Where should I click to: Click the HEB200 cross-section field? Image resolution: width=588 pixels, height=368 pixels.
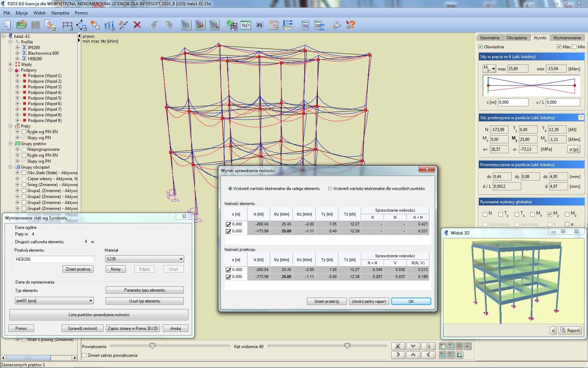click(x=54, y=259)
